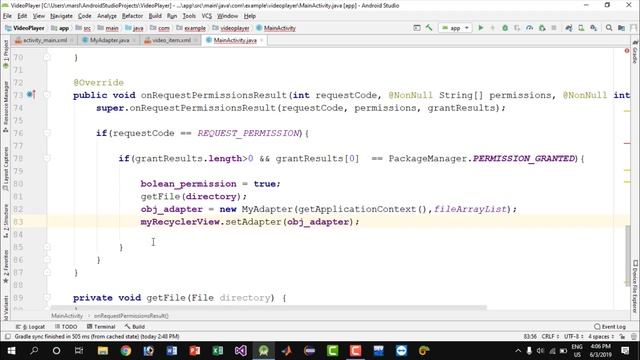
Task: Open the Layout Captures side panel
Action: click(x=6, y=169)
